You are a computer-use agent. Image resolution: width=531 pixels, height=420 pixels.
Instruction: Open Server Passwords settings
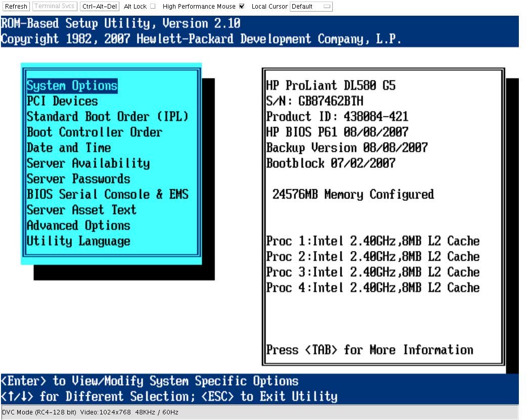coord(78,179)
